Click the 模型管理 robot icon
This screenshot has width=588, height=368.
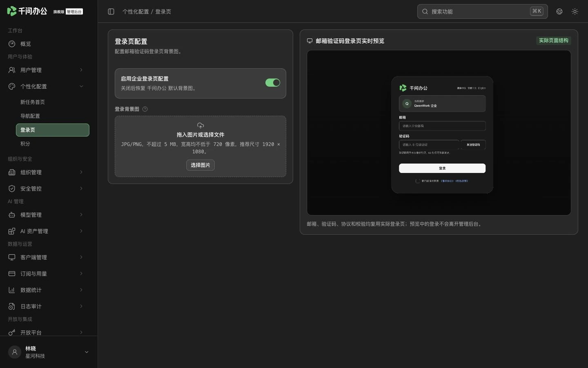[12, 215]
